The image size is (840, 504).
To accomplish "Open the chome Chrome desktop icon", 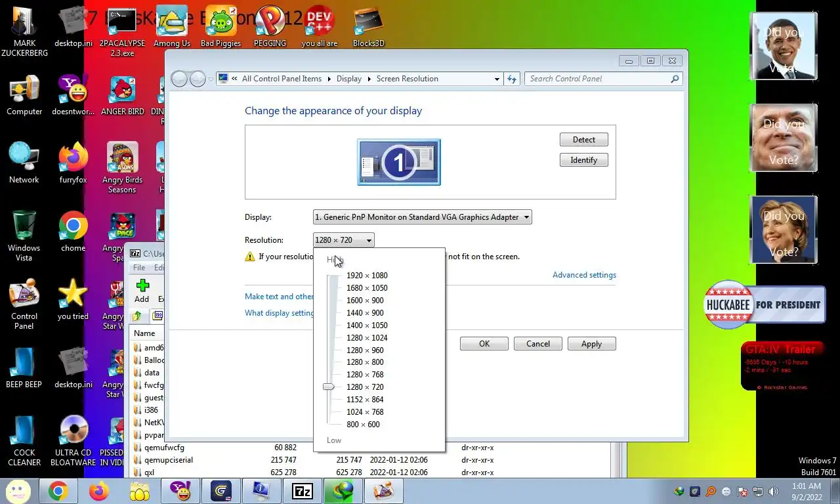I will pyautogui.click(x=73, y=232).
